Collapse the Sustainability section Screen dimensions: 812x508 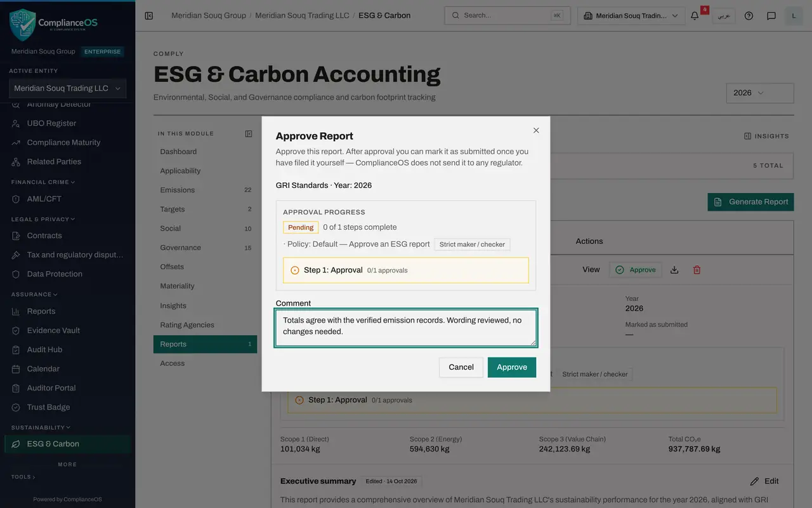(x=41, y=427)
